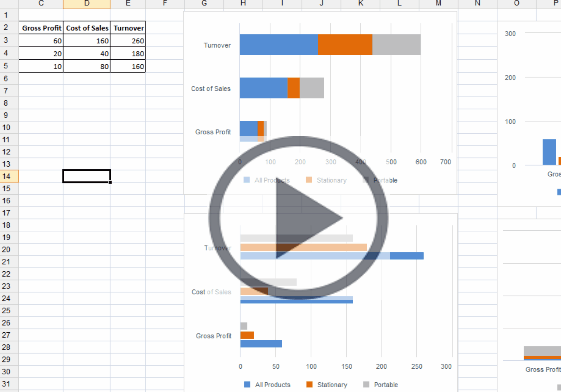
Task: Select column header D
Action: coord(87,4)
